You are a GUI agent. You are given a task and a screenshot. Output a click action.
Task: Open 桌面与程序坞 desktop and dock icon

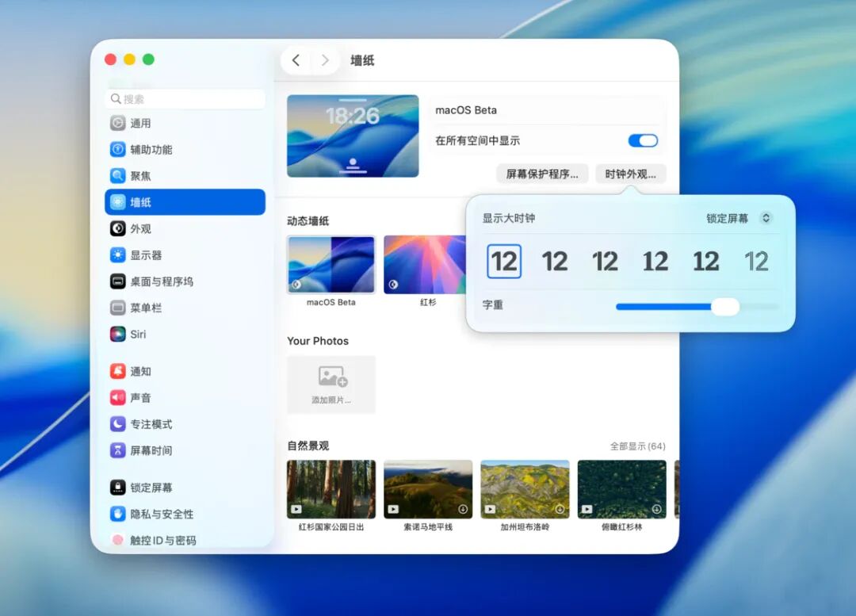point(118,281)
